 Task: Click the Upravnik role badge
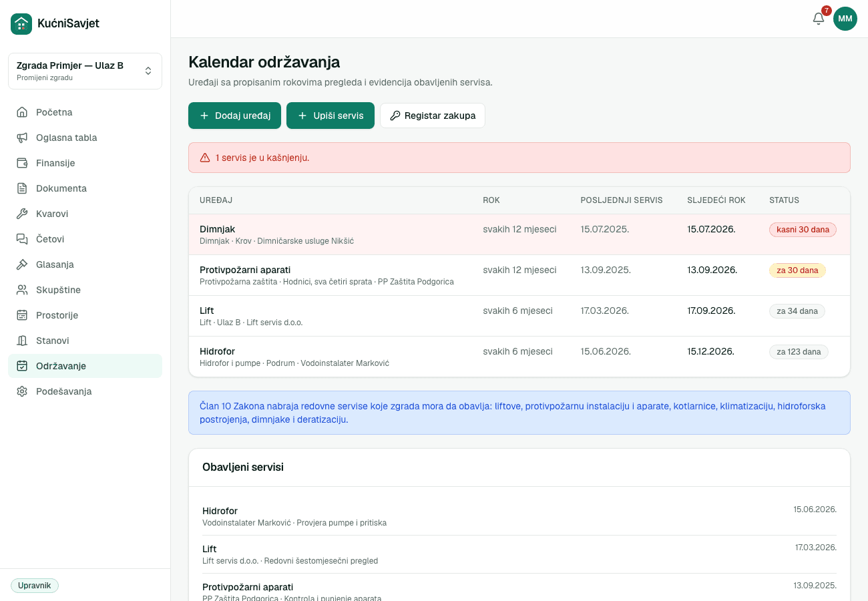click(x=35, y=586)
